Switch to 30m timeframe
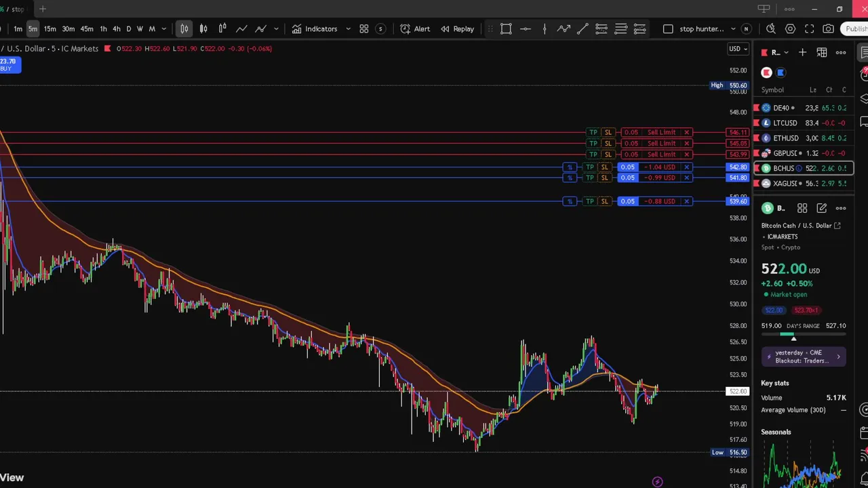The height and width of the screenshot is (488, 868). pos(68,28)
